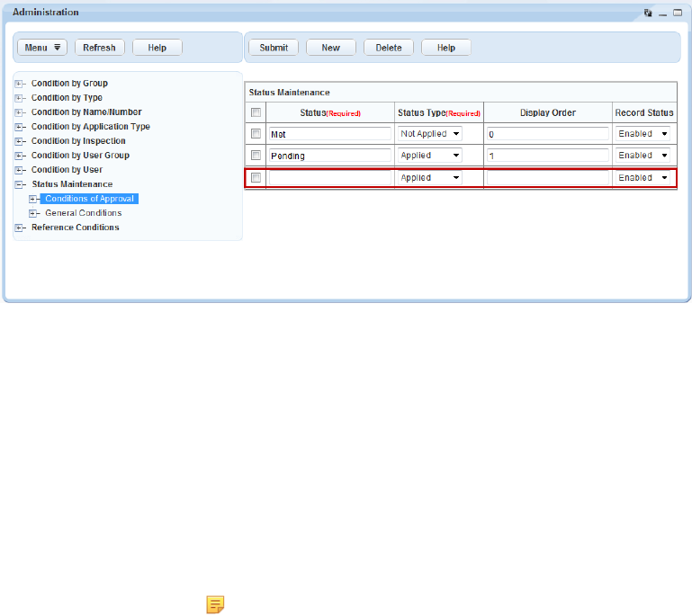Click the Pending status input field
The width and height of the screenshot is (692, 616).
(x=330, y=156)
